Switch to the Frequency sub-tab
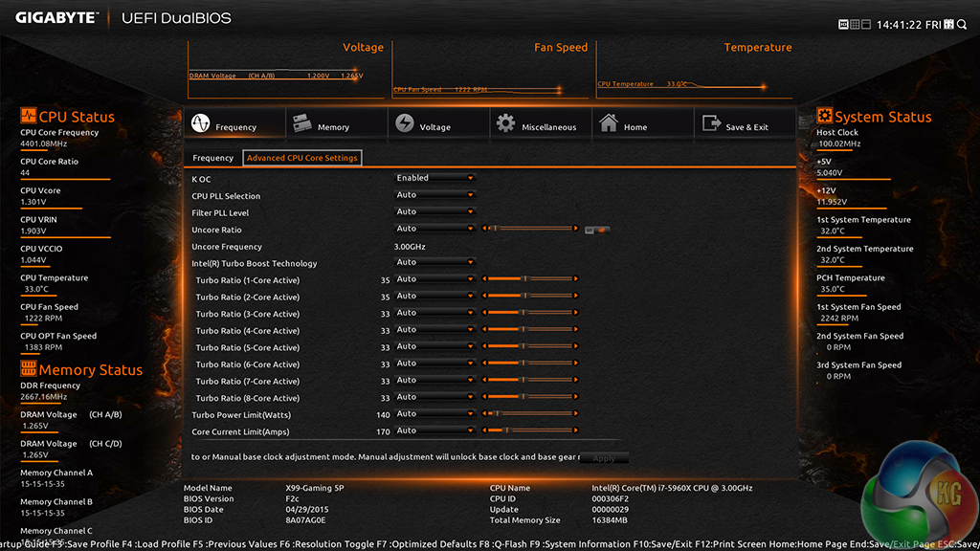The width and height of the screenshot is (980, 551). 212,158
